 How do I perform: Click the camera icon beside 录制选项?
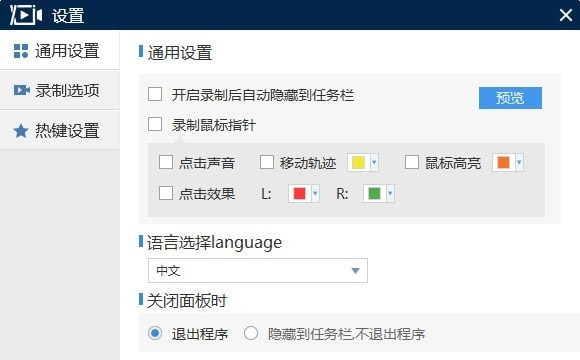tap(21, 90)
